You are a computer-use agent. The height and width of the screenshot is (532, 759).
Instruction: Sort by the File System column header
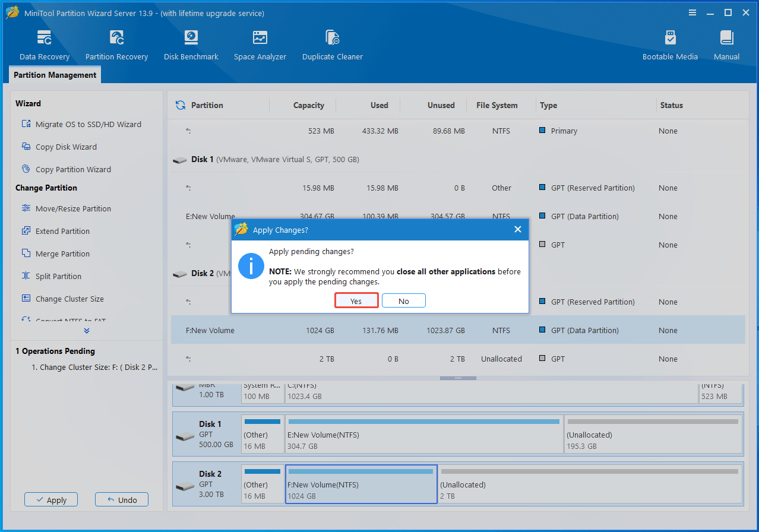(x=497, y=105)
